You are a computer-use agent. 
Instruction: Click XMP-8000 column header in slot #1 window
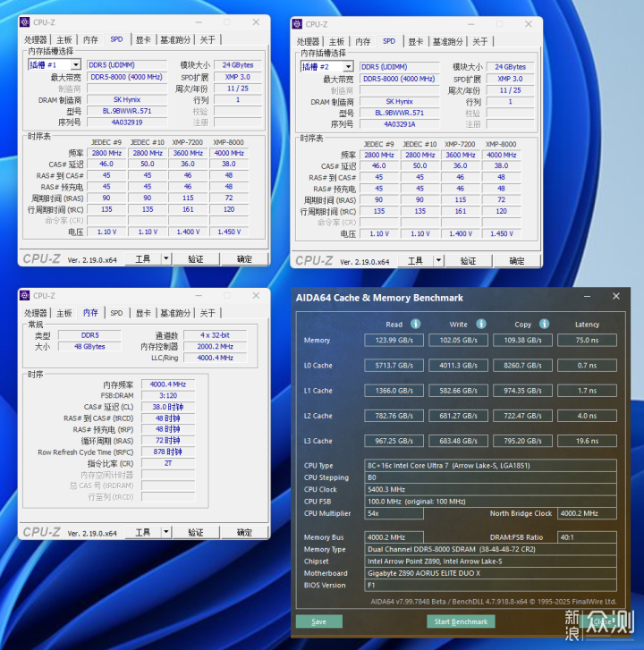(228, 142)
